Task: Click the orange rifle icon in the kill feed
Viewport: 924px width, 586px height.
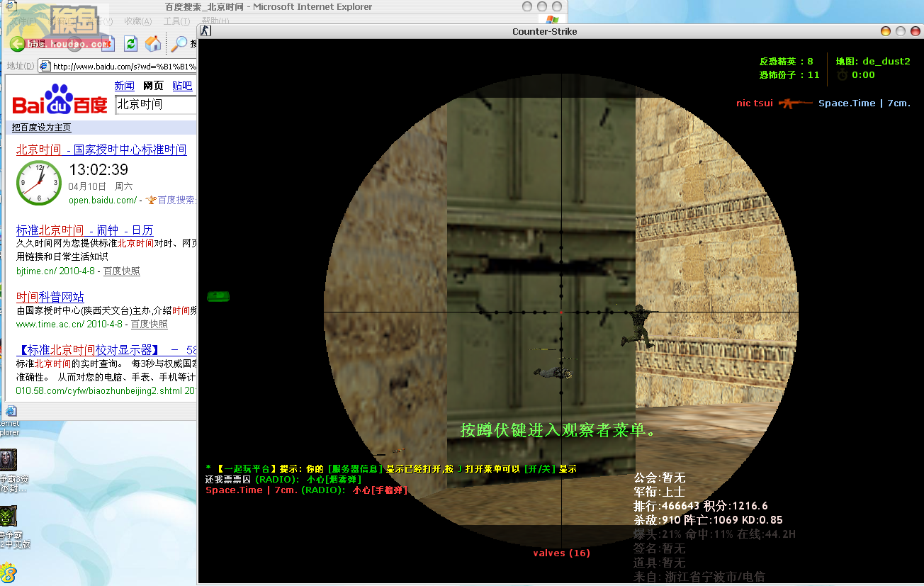Action: pos(795,103)
